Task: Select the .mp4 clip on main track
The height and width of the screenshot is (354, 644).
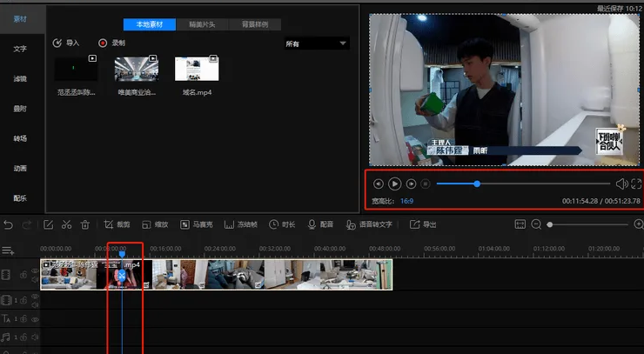Action: pyautogui.click(x=217, y=274)
